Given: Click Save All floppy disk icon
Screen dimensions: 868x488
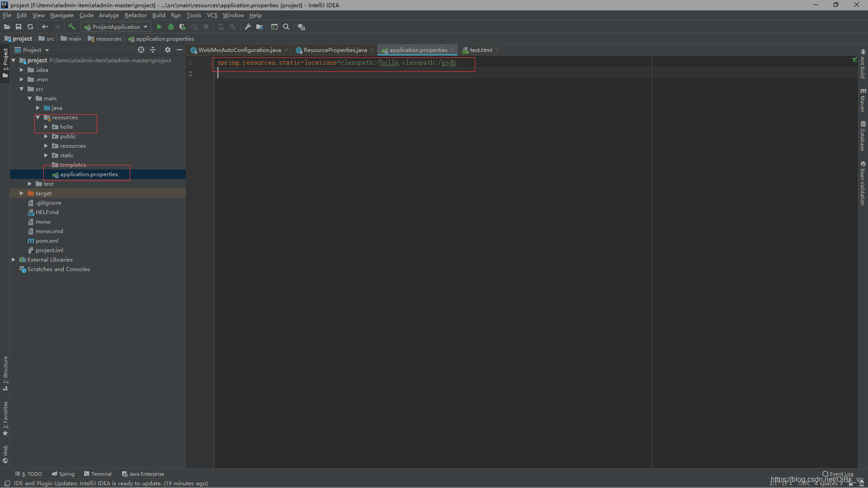Looking at the screenshot, I should (x=19, y=27).
